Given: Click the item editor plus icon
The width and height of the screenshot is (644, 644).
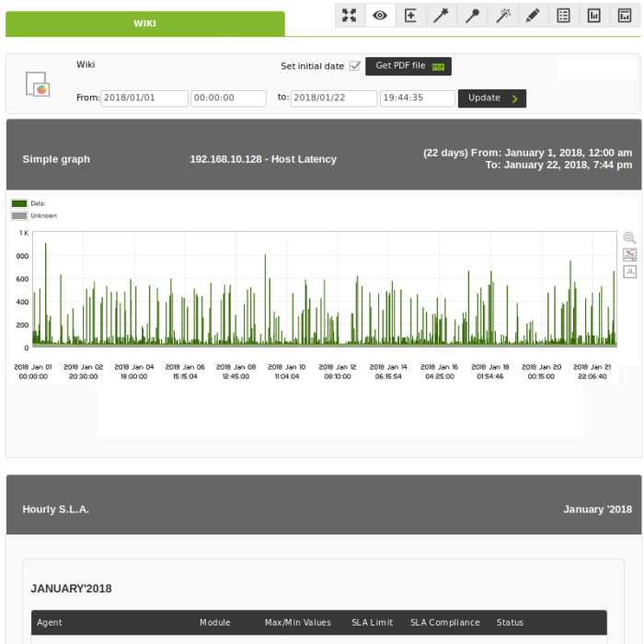Looking at the screenshot, I should coord(410,16).
